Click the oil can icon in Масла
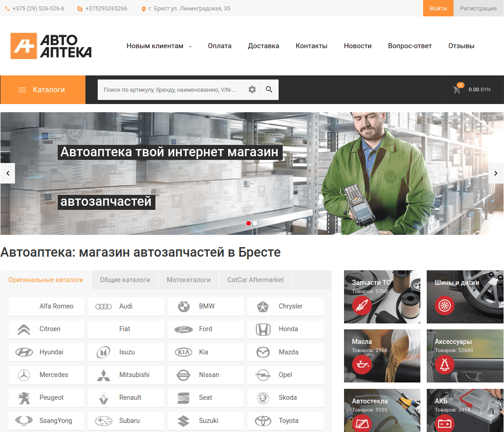504x432 pixels. tap(362, 364)
